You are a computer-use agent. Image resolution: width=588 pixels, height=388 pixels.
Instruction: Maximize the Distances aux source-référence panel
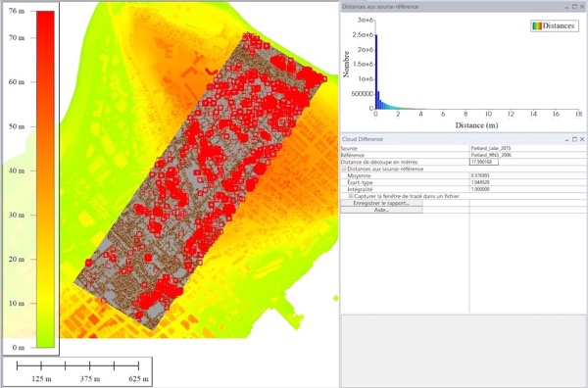click(574, 7)
